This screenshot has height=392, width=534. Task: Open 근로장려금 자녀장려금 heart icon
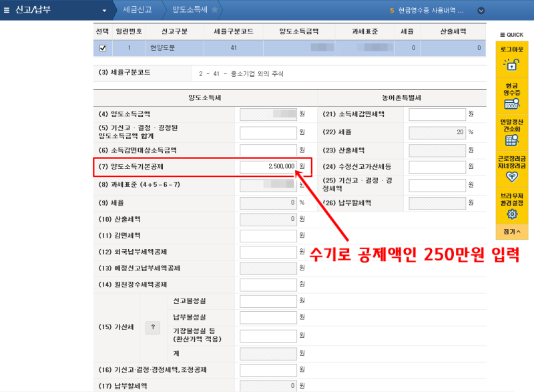(511, 177)
